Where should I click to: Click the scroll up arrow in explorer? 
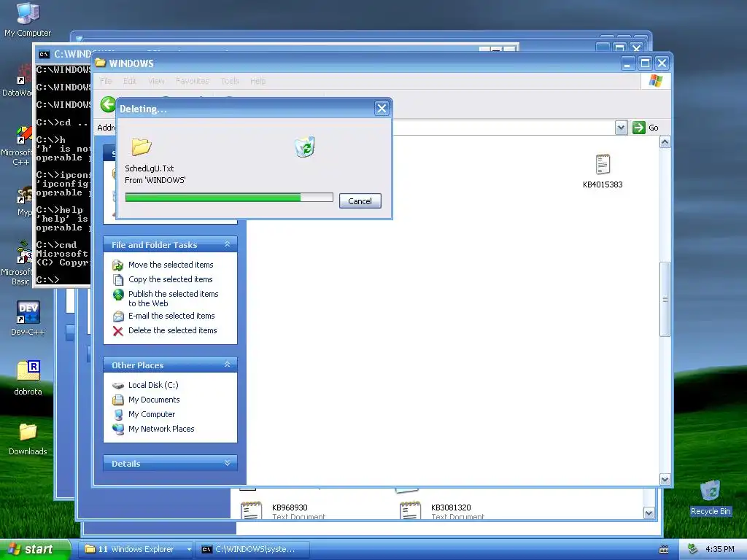[665, 142]
